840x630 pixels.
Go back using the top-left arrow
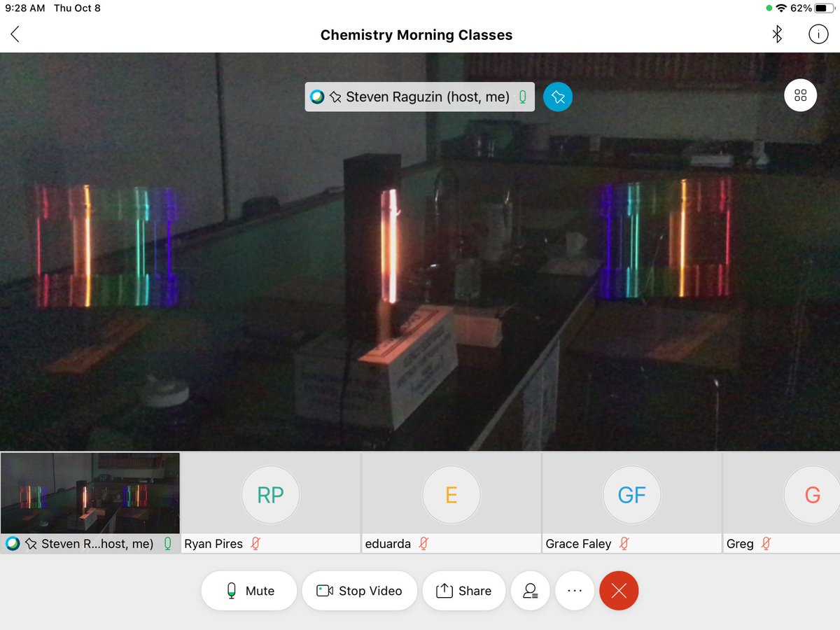15,34
